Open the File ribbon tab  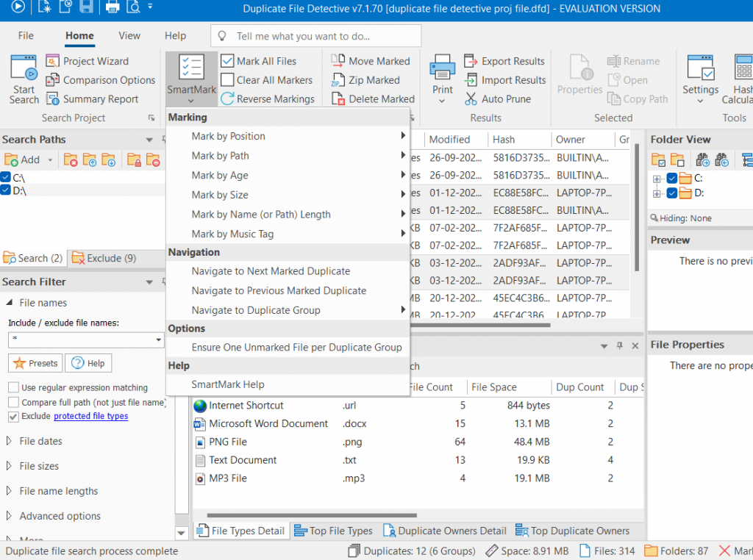click(26, 35)
